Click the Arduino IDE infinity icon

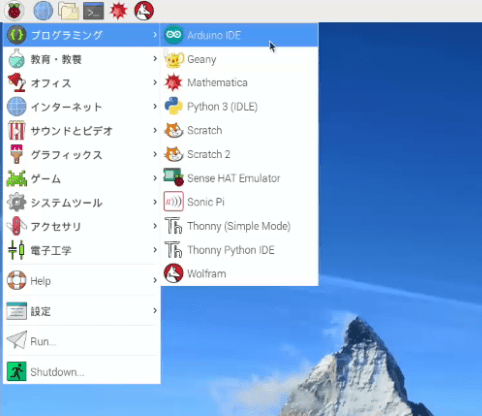[173, 35]
